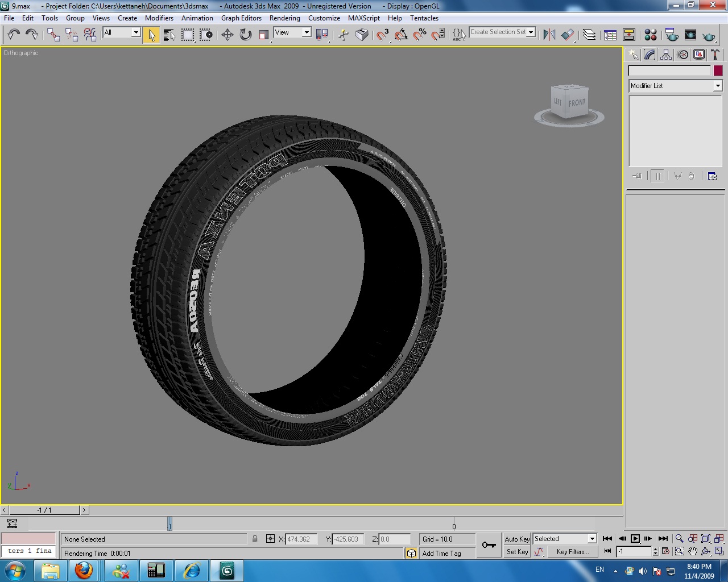This screenshot has width=728, height=582.
Task: Activate the Select and Rotate tool
Action: click(246, 35)
